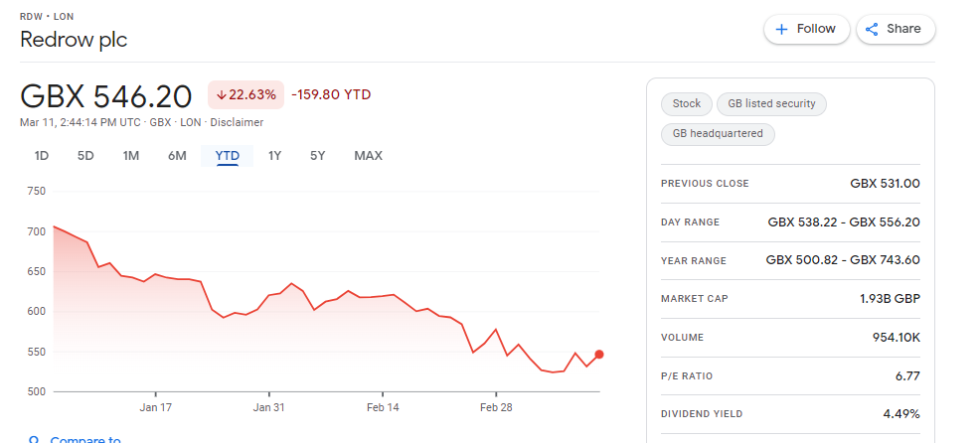This screenshot has width=980, height=443.
Task: Select the 4.49% dividend yield value
Action: click(901, 413)
